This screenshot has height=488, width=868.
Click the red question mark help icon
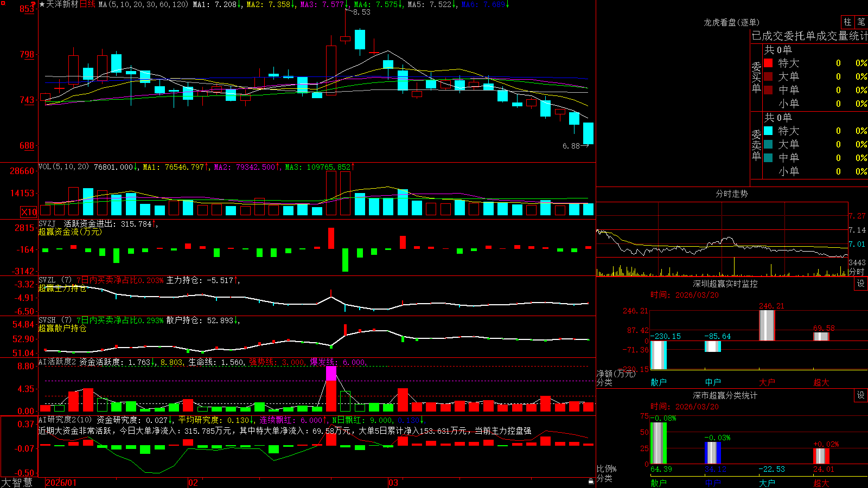click(34, 4)
